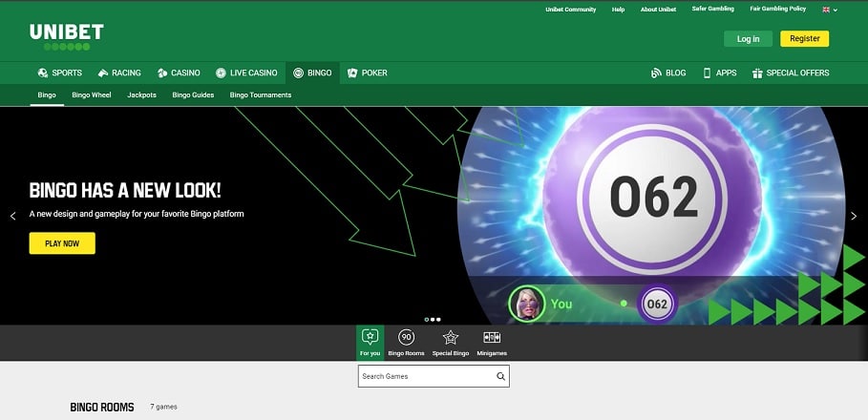Screen dimensions: 868x420
Task: Click the Bingo Rooms heading
Action: tap(102, 408)
